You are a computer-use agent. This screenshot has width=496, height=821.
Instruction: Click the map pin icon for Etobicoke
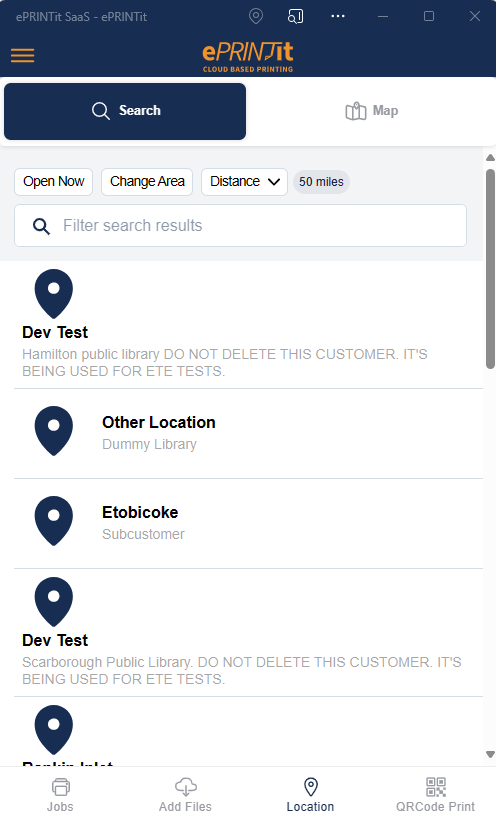click(x=53, y=521)
